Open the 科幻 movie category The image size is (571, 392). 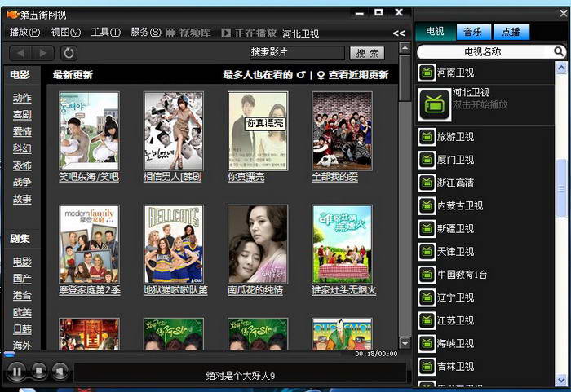22,148
